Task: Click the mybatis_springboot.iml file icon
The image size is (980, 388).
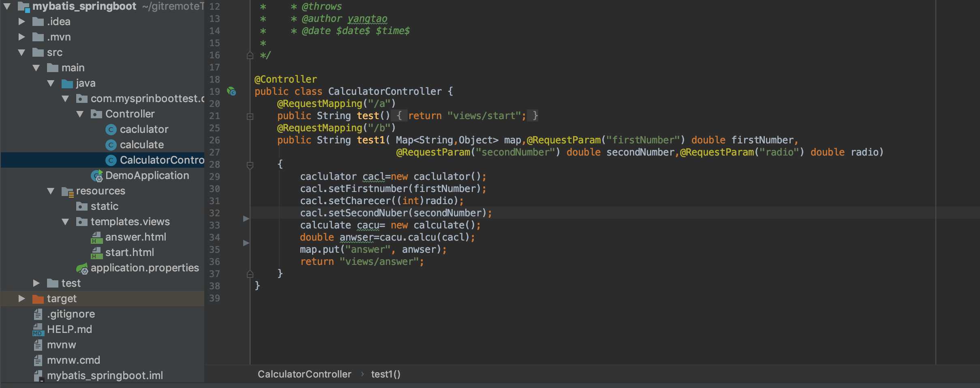Action: point(39,376)
